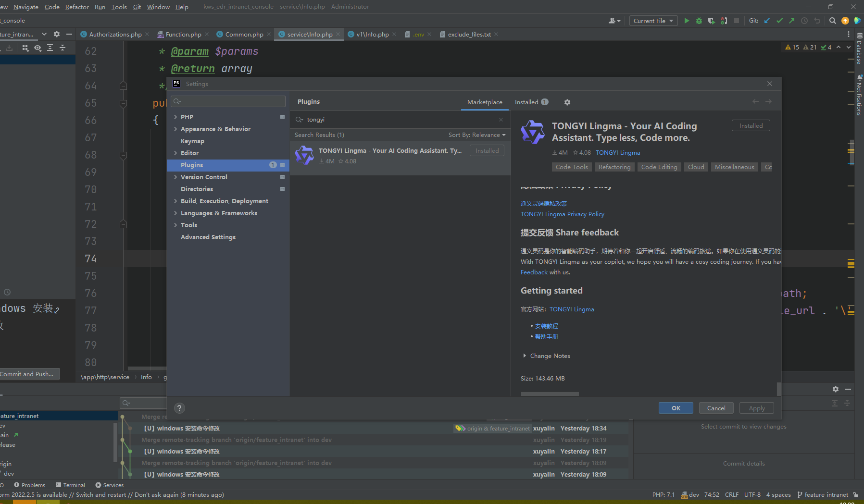This screenshot has width=864, height=504.
Task: Click the three-dot menu of the editor tabs
Action: tap(848, 34)
